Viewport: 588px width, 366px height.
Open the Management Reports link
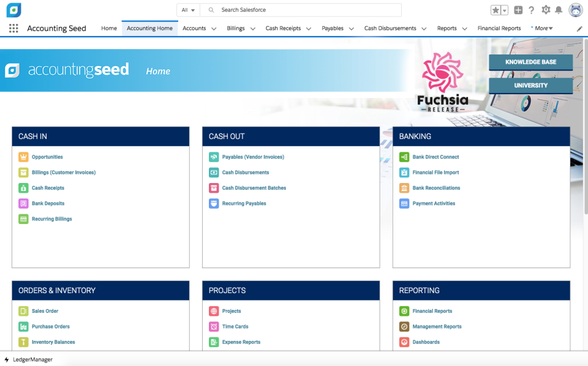(x=437, y=327)
